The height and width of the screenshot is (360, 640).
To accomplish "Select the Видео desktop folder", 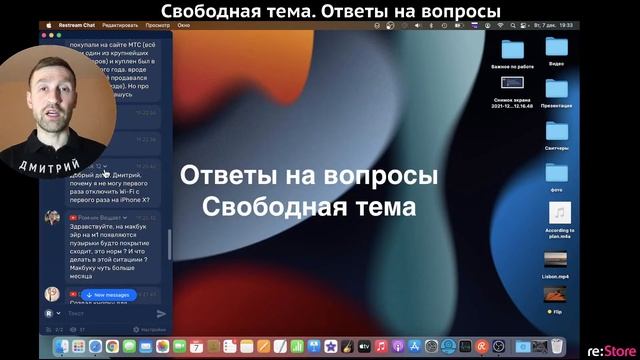I will coord(556,51).
